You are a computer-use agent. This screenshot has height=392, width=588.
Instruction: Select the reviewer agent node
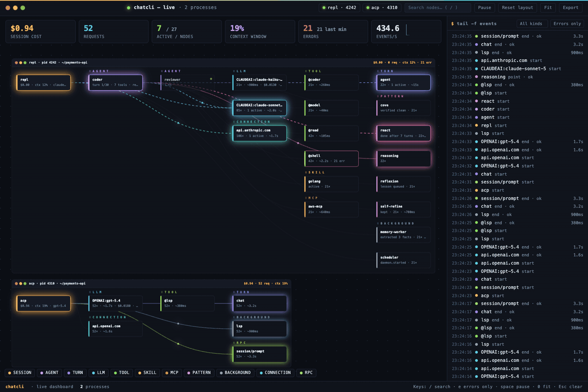(187, 82)
